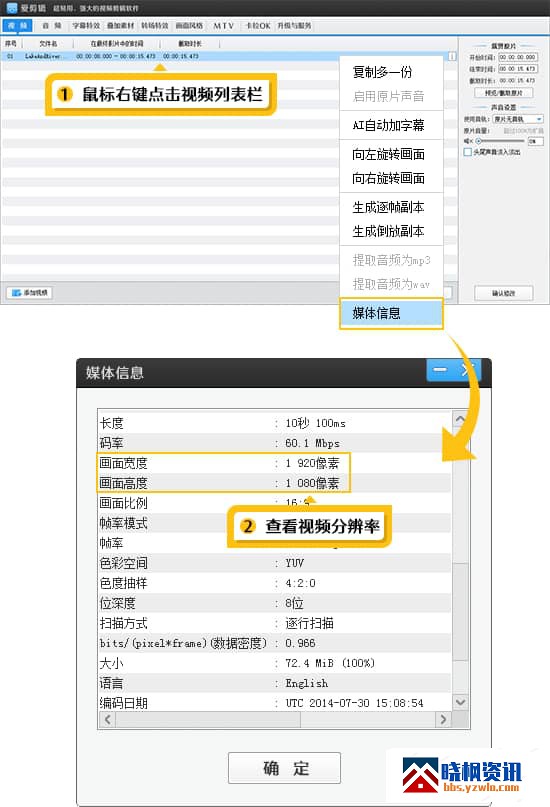Click the info icon at end of video row
Screen dimensions: 550x807
[452, 56]
